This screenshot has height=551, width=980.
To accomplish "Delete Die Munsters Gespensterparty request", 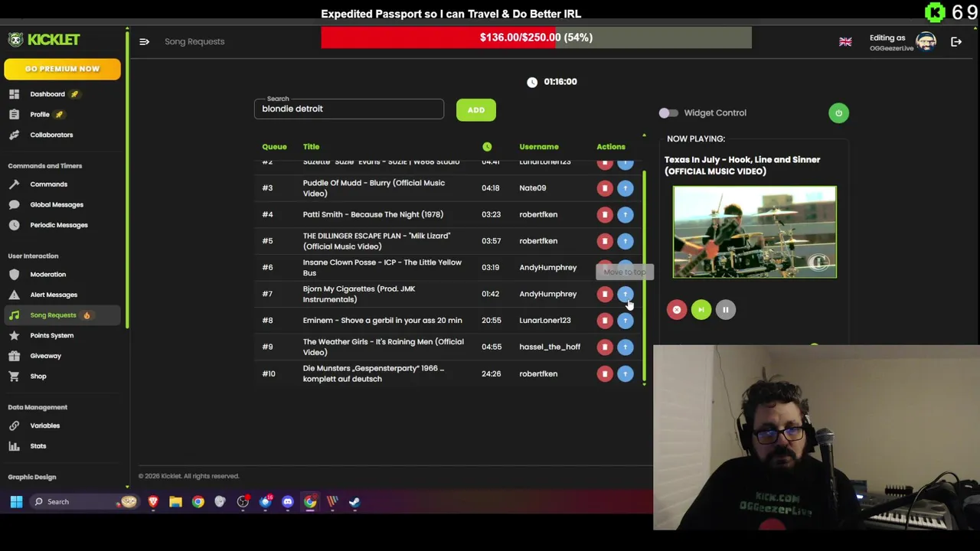I will pos(605,373).
